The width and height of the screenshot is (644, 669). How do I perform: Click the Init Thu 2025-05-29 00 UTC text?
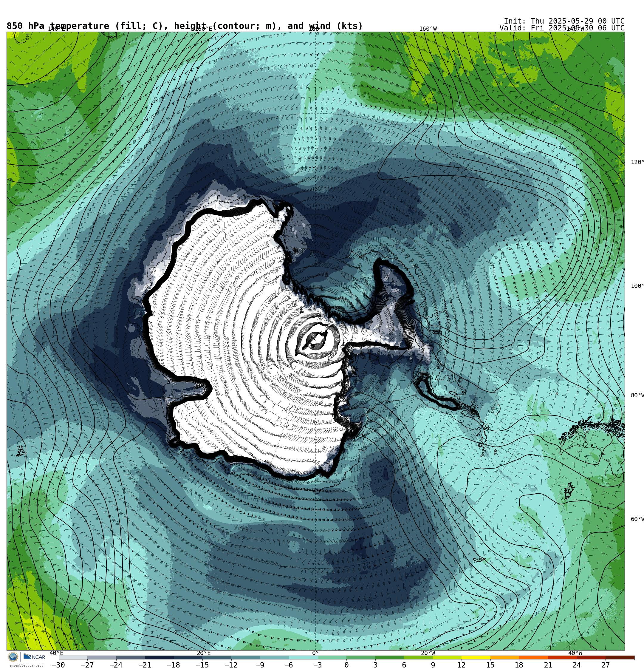[564, 21]
